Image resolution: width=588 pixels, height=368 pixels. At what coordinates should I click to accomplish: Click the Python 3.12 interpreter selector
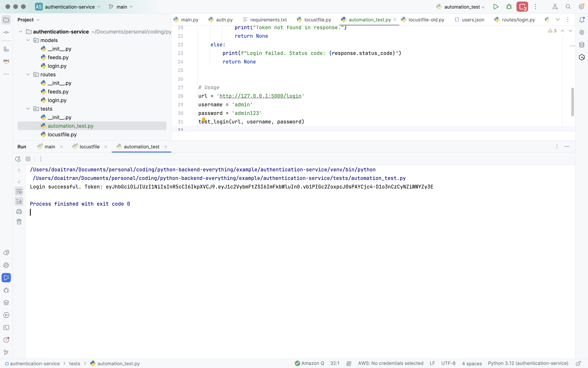pos(528,363)
